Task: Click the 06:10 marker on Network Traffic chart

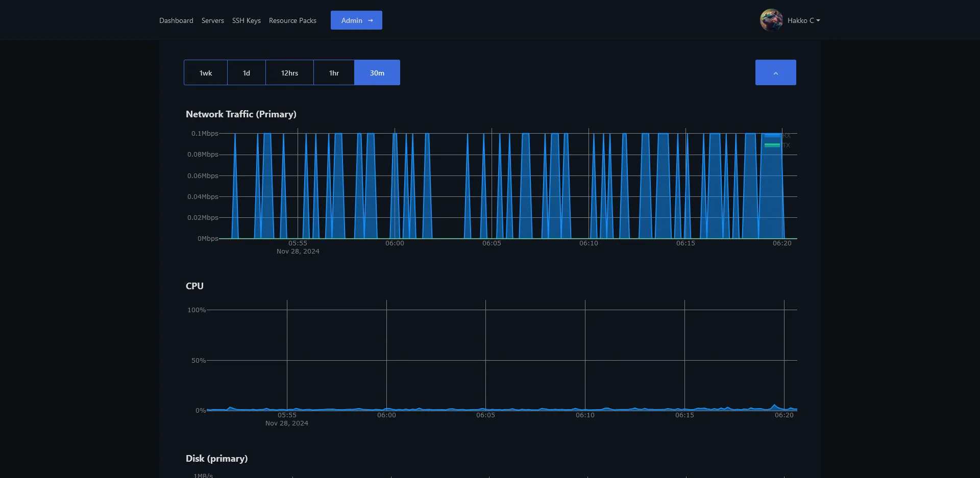Action: pos(589,243)
